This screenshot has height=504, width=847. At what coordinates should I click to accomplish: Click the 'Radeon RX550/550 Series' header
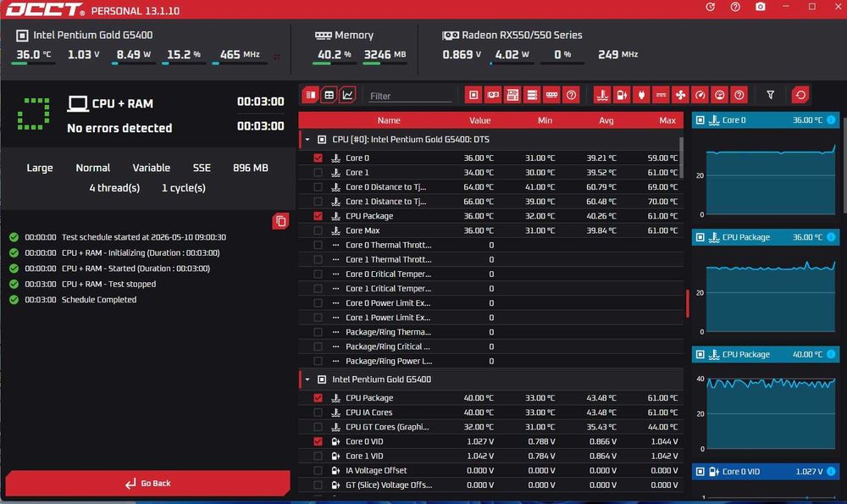click(x=522, y=35)
